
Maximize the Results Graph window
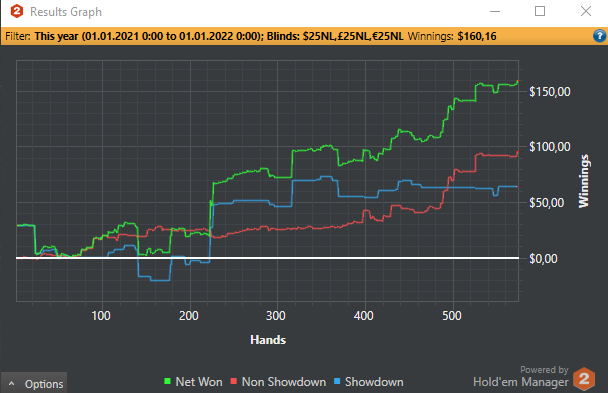[x=540, y=11]
